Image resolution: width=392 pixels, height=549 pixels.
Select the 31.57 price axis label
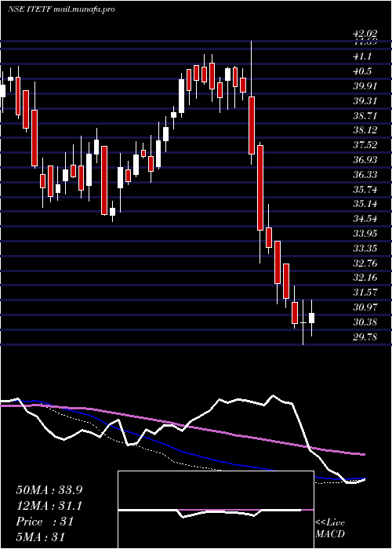(x=365, y=293)
